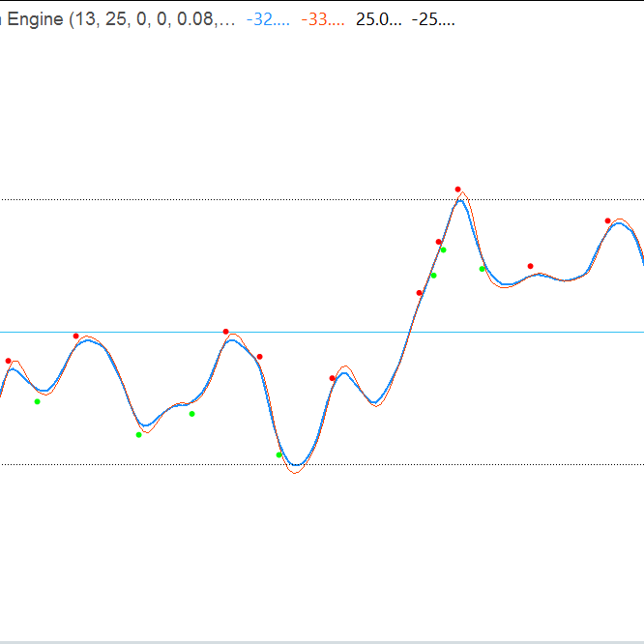Click the highest green signal dot

coord(444,249)
